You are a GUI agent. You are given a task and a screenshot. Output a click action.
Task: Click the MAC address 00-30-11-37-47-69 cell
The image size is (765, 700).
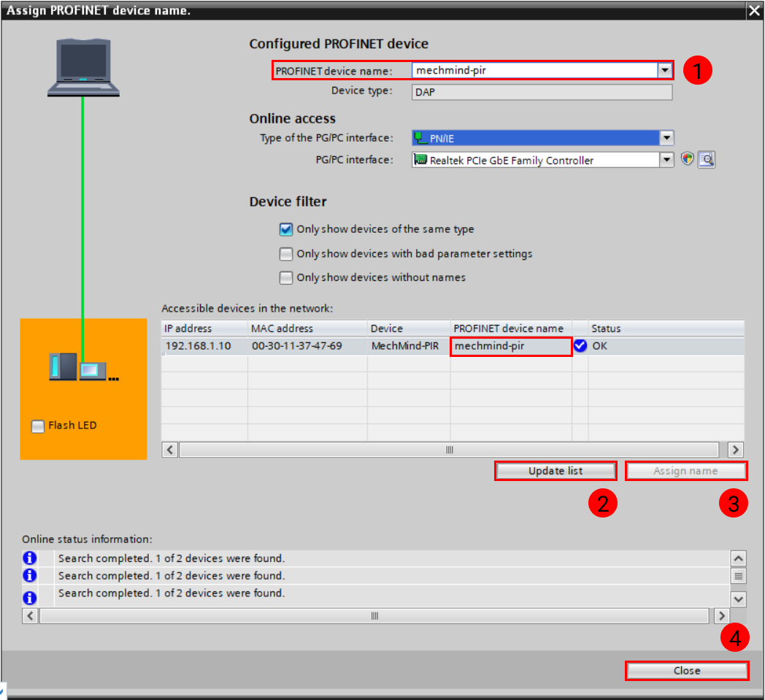[307, 346]
